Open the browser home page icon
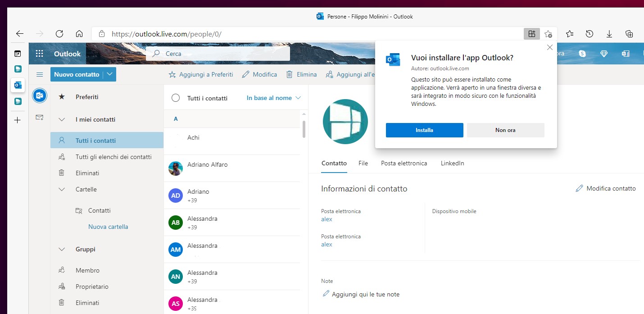This screenshot has height=314, width=644. [79, 34]
